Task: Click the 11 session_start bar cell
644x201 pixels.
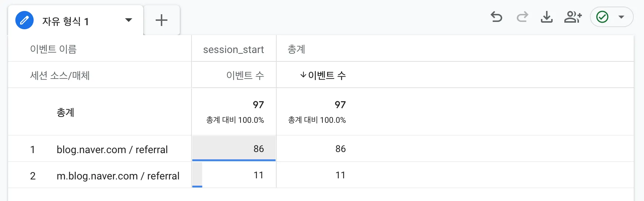Action: click(234, 175)
